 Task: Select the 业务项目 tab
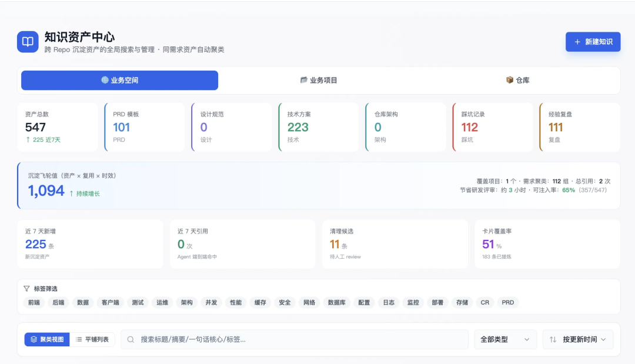point(319,80)
